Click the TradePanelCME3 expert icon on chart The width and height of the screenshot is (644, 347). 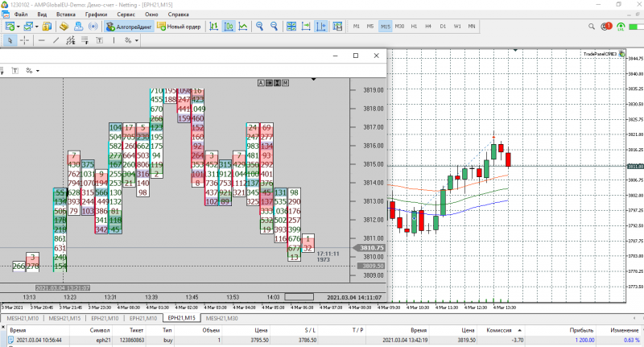point(621,54)
